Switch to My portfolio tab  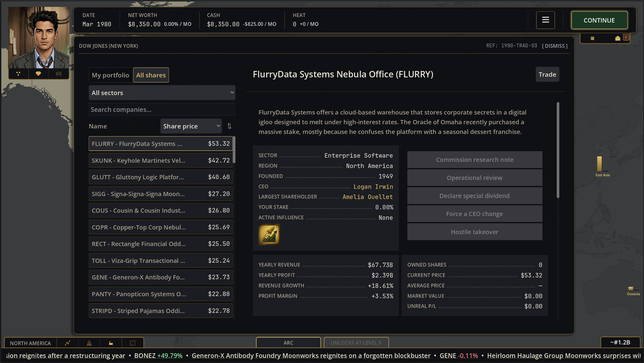[x=111, y=75]
